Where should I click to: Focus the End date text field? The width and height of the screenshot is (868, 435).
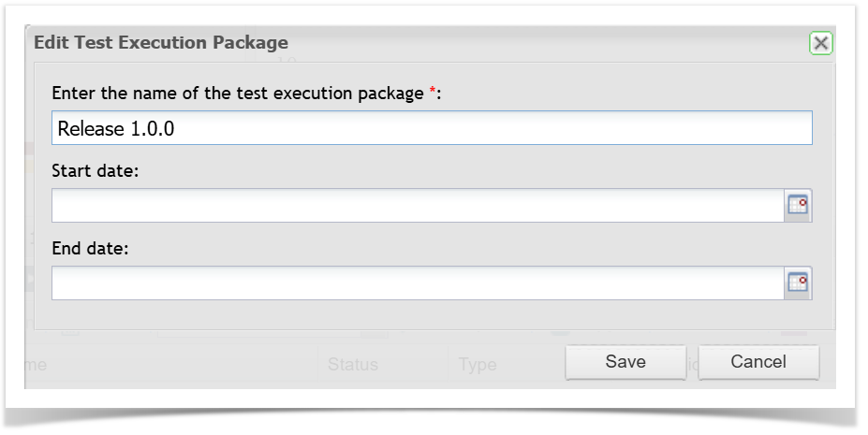pyautogui.click(x=417, y=283)
